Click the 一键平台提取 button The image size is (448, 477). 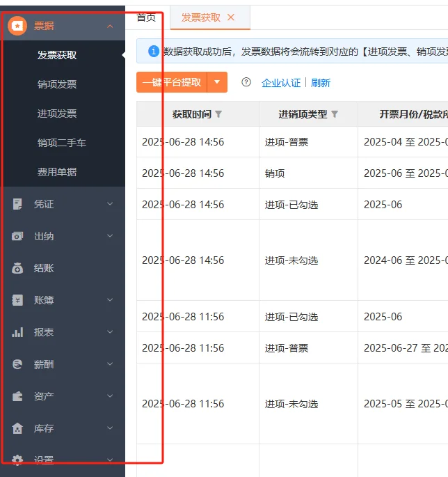(172, 82)
